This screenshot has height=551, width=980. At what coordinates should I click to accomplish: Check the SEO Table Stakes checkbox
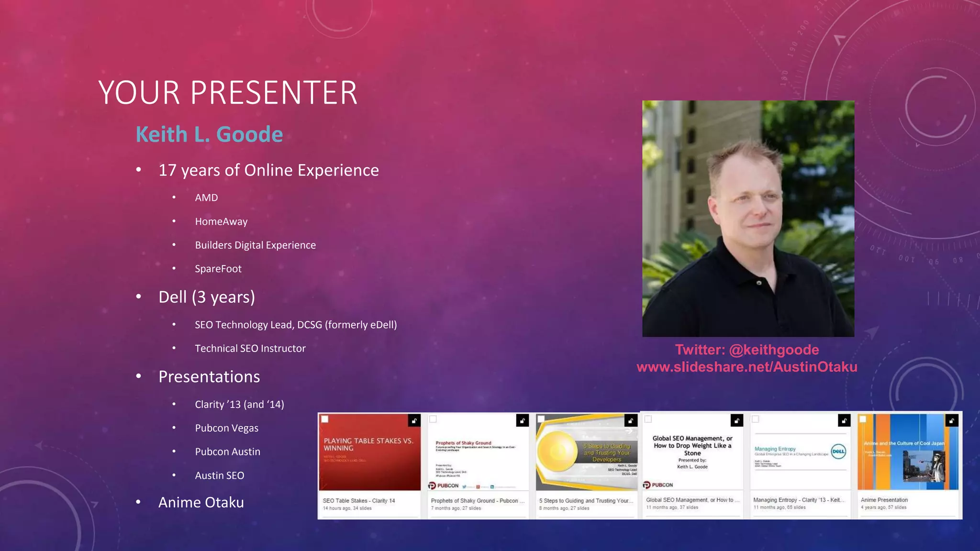pos(325,419)
